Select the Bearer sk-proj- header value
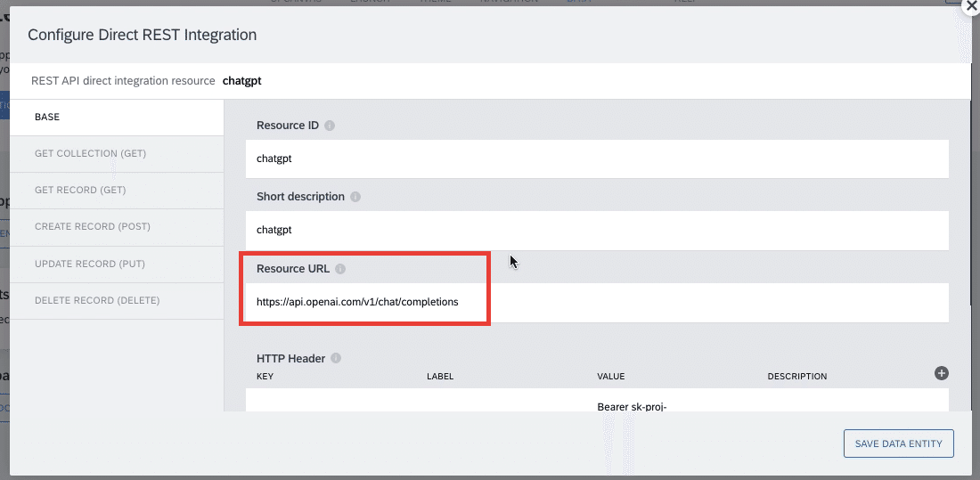The height and width of the screenshot is (480, 980). [633, 408]
